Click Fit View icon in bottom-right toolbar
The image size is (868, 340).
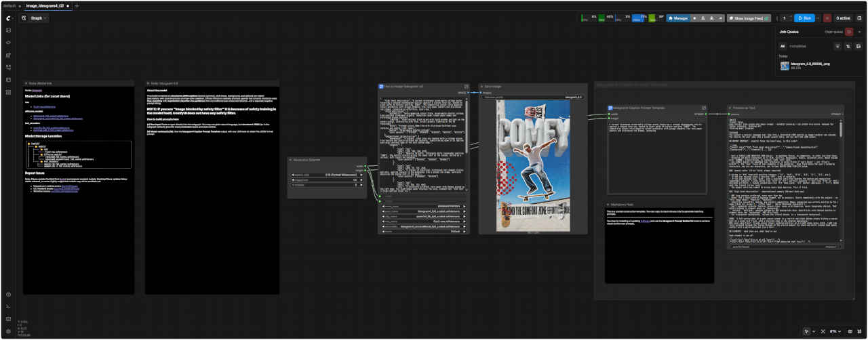point(823,331)
